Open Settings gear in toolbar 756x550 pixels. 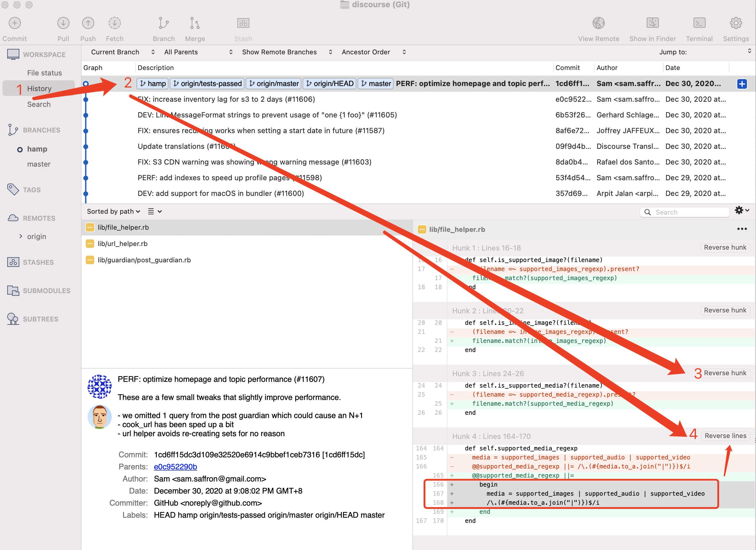tap(736, 23)
